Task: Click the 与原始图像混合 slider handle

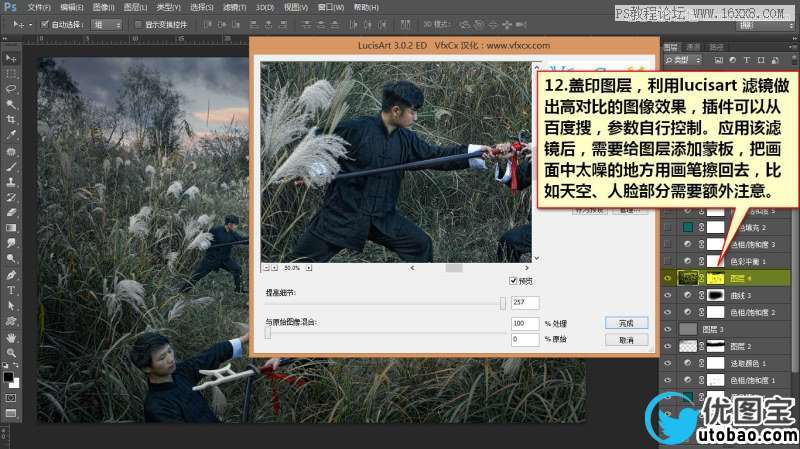Action: (x=268, y=333)
